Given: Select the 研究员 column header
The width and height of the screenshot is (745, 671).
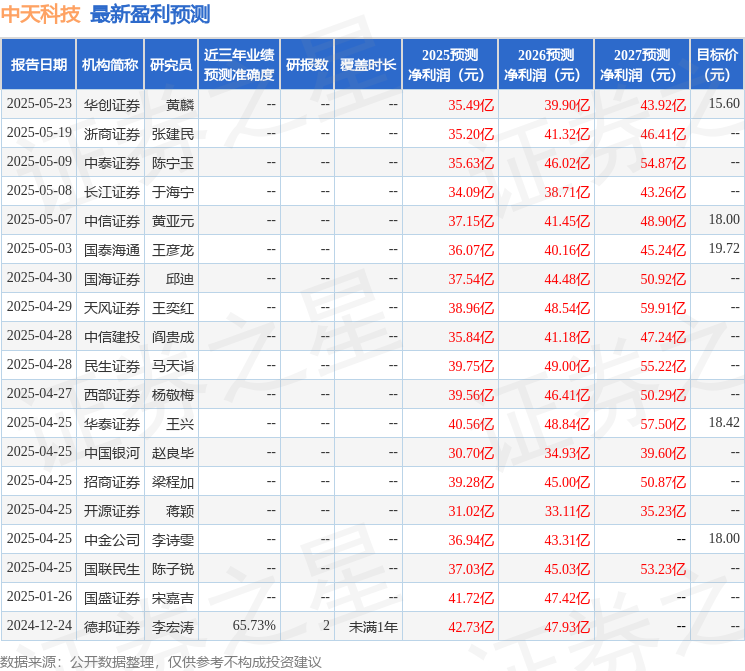Looking at the screenshot, I should tap(171, 65).
